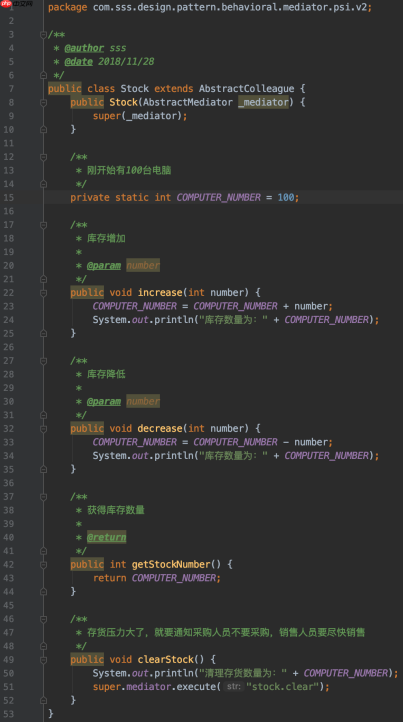Image resolution: width=403 pixels, height=722 pixels.
Task: Collapse the comment block starting at line 12
Action: click(43, 157)
